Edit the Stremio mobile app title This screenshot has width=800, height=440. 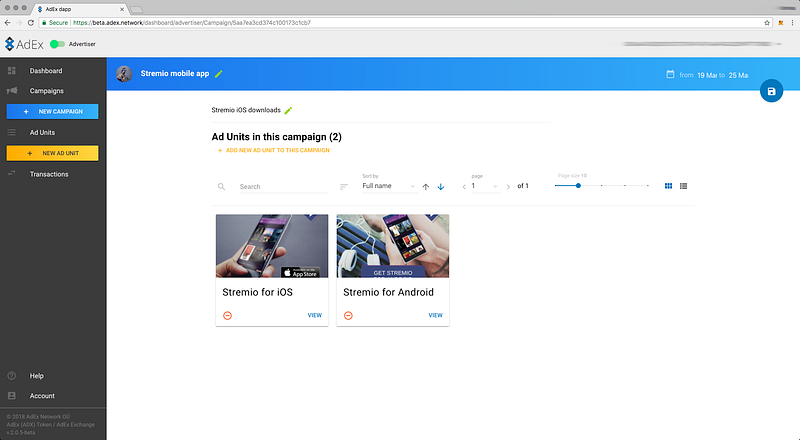point(219,74)
